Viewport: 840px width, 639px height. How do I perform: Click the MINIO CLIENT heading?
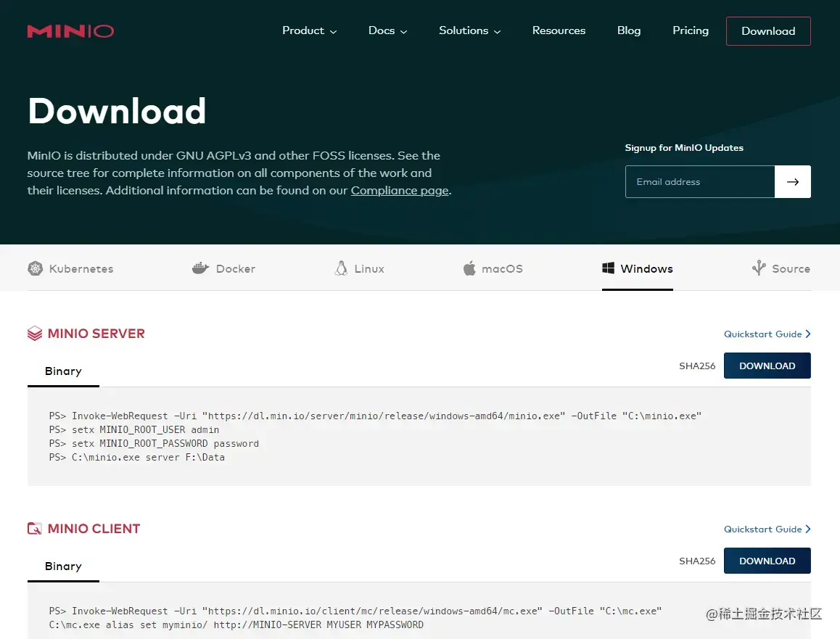[94, 529]
